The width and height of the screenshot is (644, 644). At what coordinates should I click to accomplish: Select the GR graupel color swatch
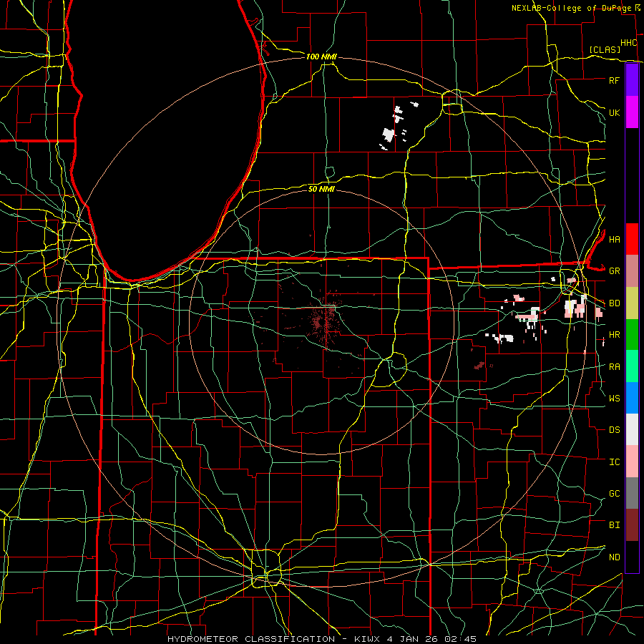632,271
